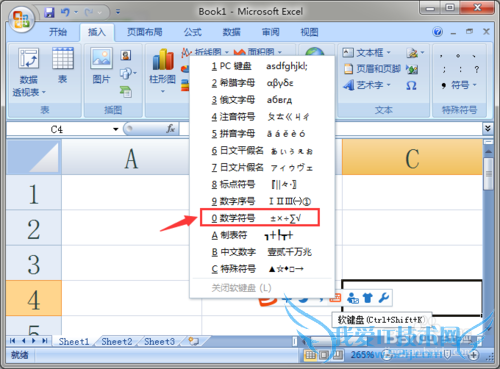Jump to last sheet navigation arrow
The height and width of the screenshot is (369, 500).
(x=45, y=341)
